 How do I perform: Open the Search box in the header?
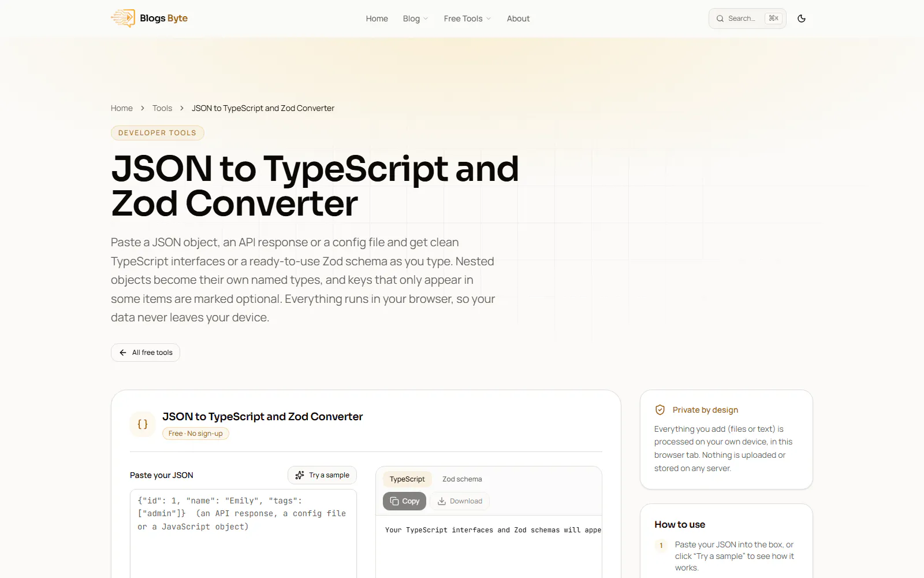point(747,18)
